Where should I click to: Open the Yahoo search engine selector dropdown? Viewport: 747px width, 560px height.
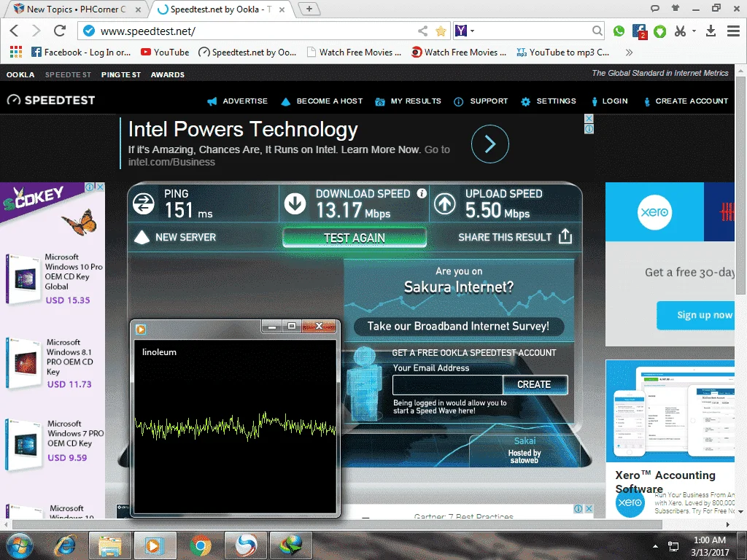pos(465,31)
